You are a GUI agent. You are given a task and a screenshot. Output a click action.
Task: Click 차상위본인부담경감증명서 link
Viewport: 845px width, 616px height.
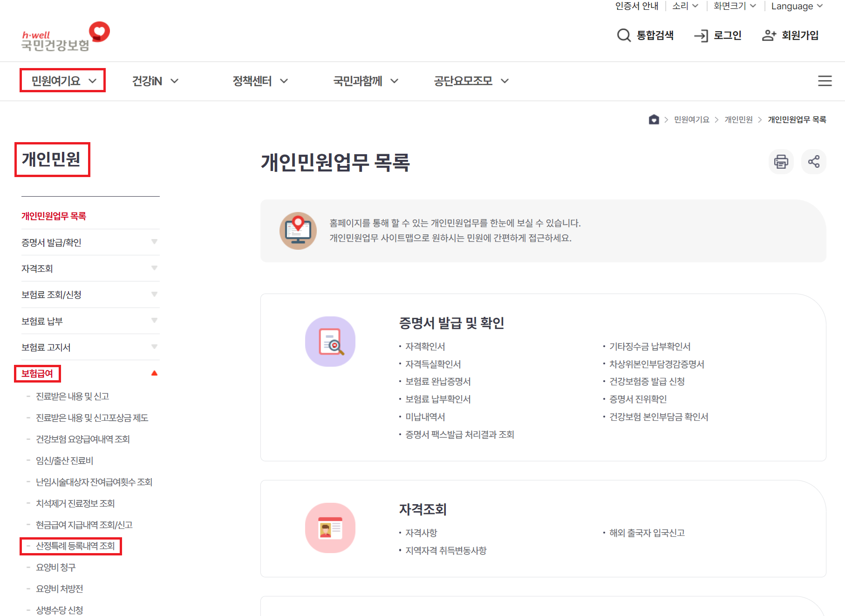(657, 364)
